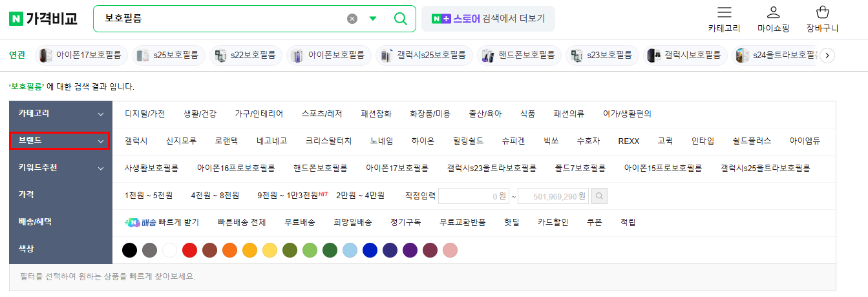Clear the search text with X icon

[x=352, y=19]
